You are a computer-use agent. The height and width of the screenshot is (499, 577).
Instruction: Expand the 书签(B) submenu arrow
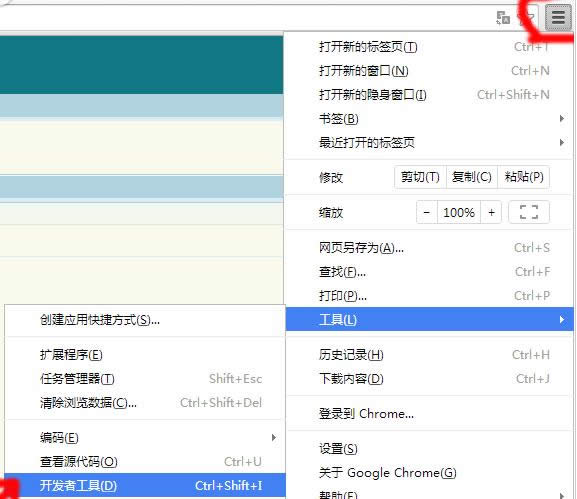click(x=562, y=118)
